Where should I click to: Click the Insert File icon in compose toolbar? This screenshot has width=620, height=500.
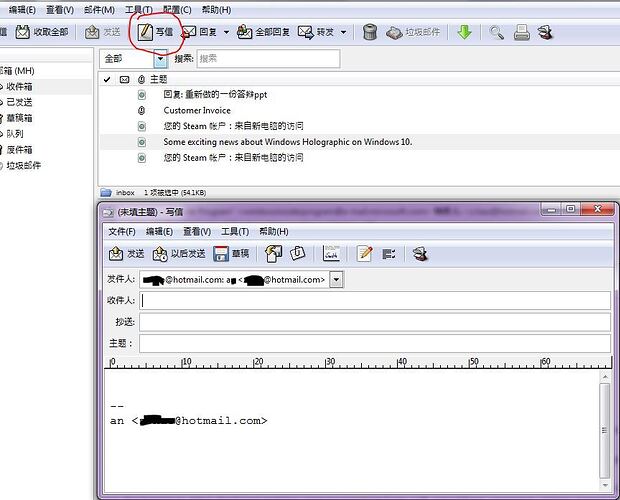pyautogui.click(x=273, y=254)
